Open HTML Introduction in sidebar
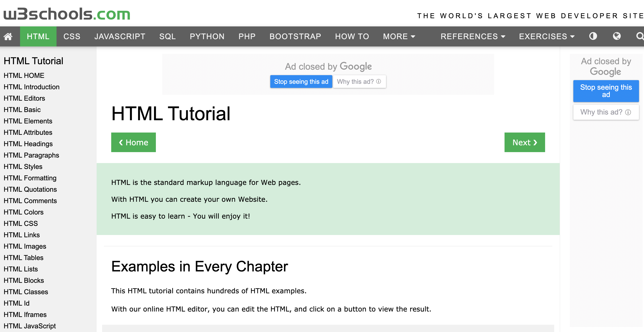Screen dimensions: 644x332 click(31, 87)
